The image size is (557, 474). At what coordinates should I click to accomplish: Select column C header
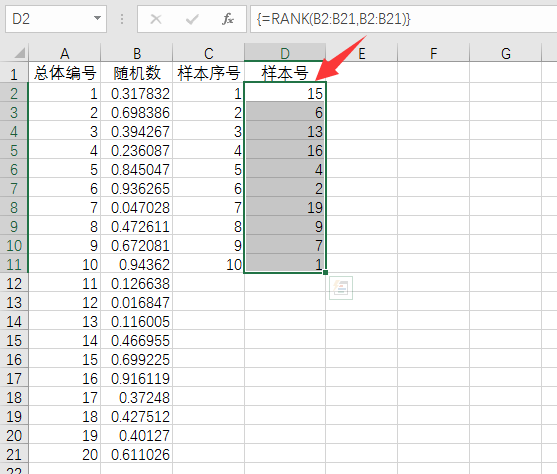pos(209,53)
